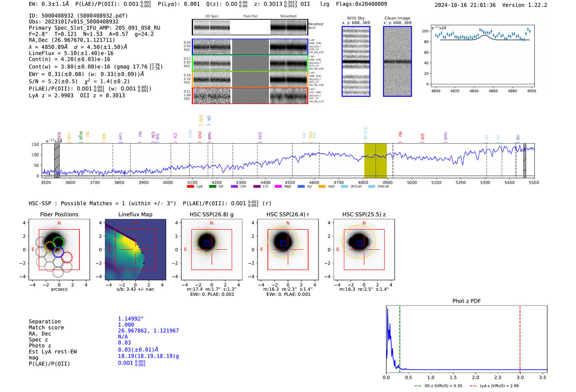Open the Clean Image thumbnail
This screenshot has height=392, width=576.
[x=397, y=61]
